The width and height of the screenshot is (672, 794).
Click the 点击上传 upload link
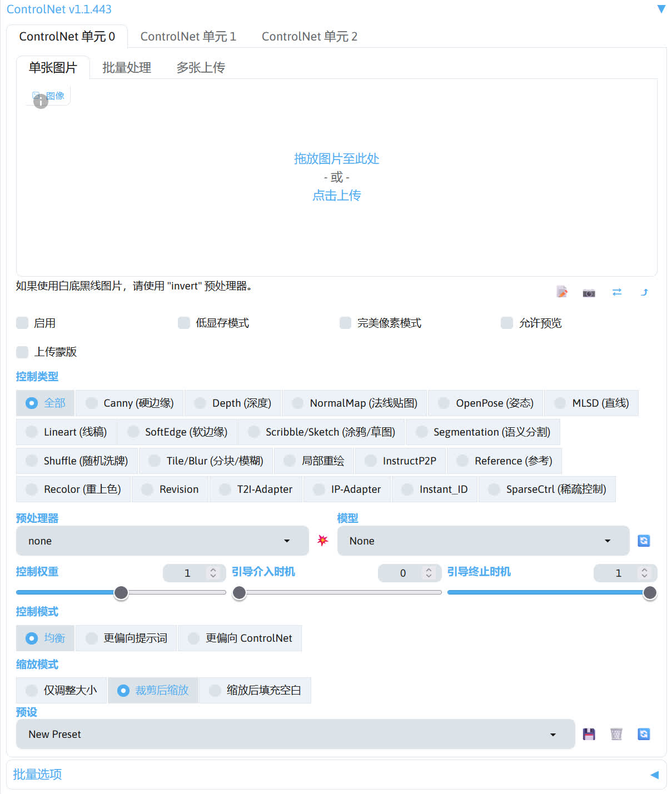[336, 195]
